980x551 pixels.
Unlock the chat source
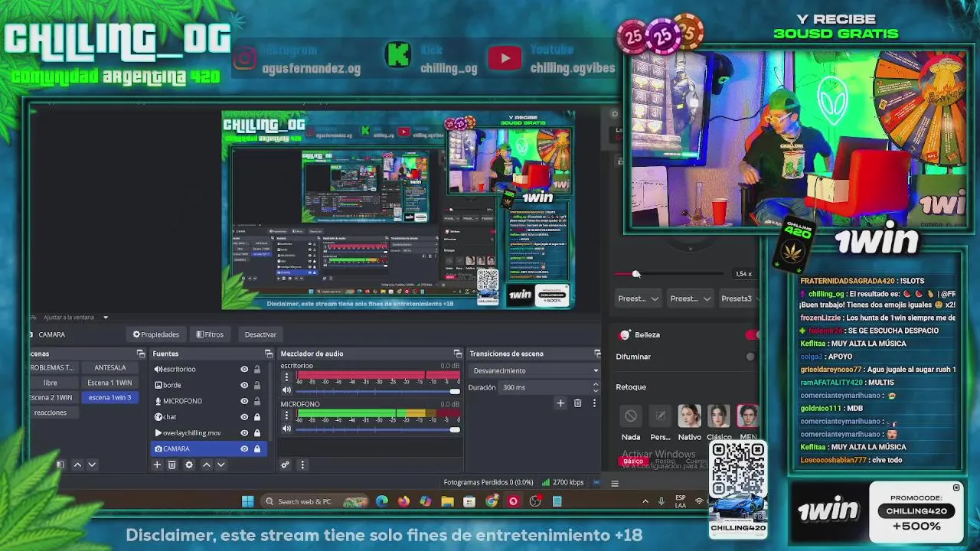pyautogui.click(x=257, y=417)
